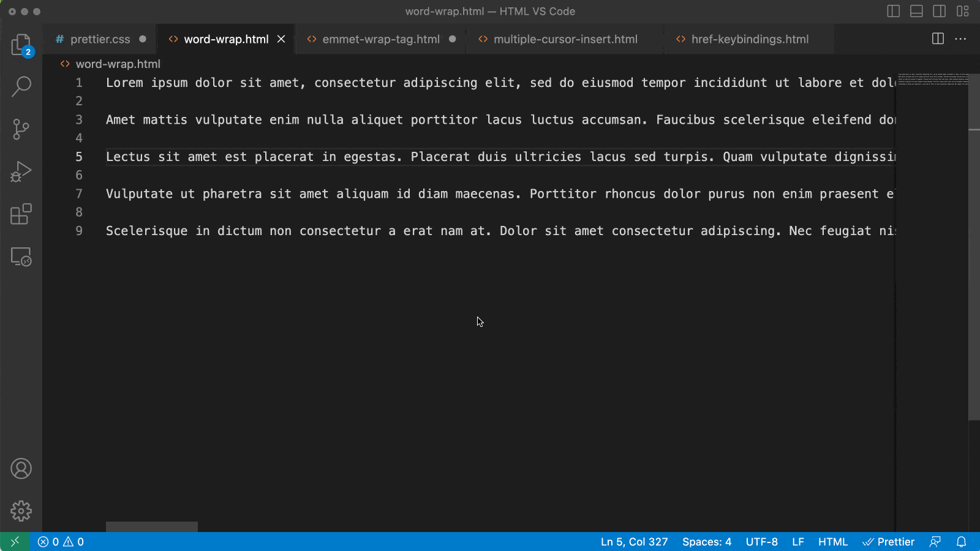
Task: Open the Manage gear menu
Action: (21, 511)
